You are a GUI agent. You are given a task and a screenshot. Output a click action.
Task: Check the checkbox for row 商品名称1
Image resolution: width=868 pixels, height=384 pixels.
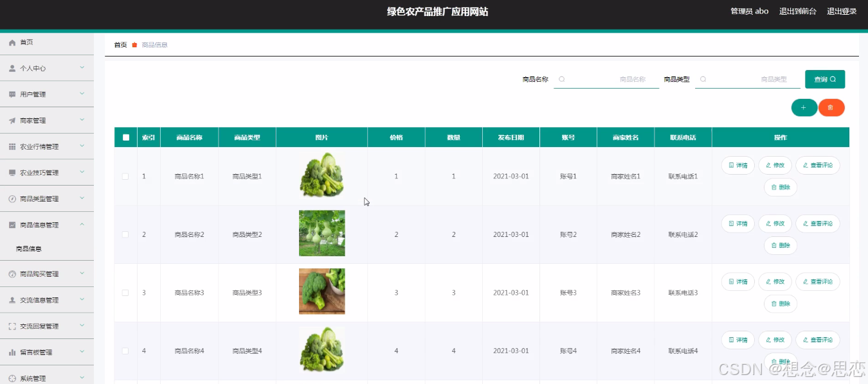(x=125, y=176)
